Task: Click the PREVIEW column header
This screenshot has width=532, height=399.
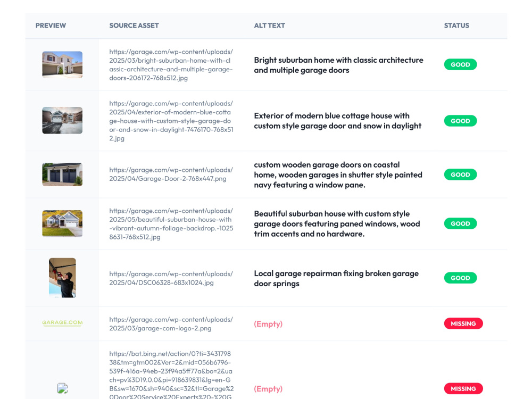Action: click(51, 26)
